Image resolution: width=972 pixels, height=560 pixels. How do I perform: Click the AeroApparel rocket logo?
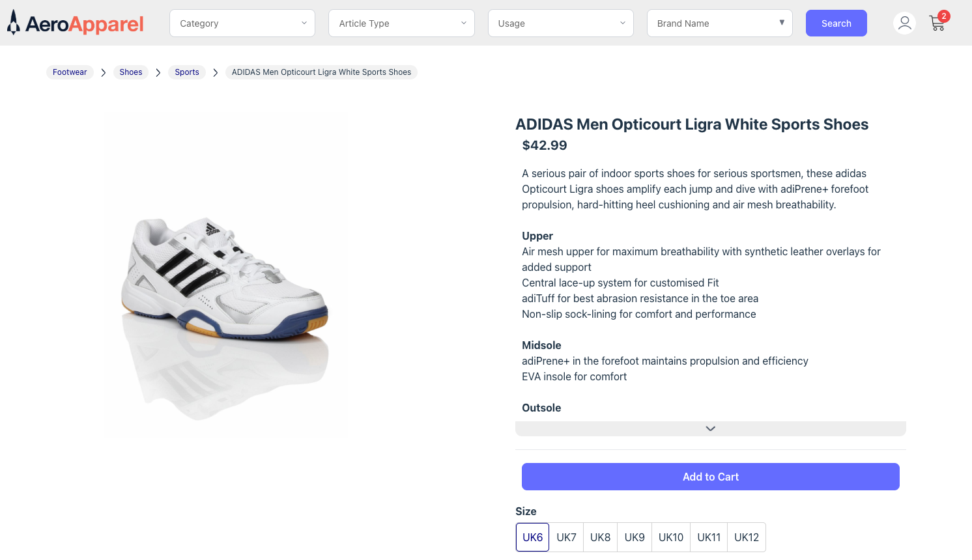[13, 22]
